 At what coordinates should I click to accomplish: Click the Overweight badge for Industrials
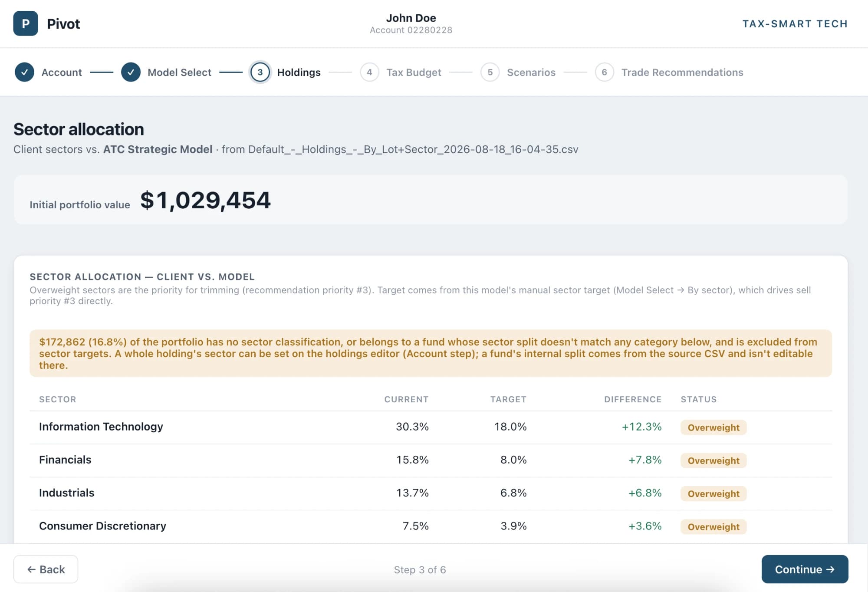(x=713, y=493)
